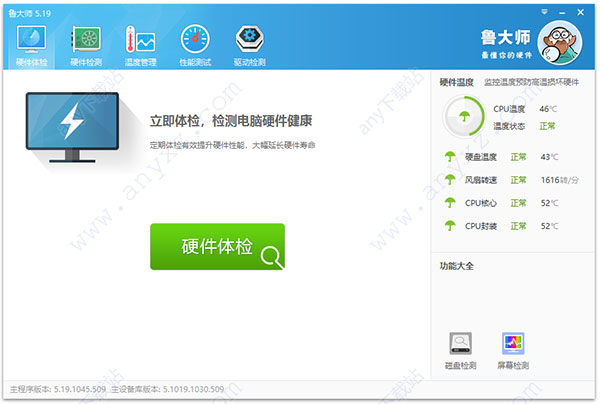This screenshot has width=600, height=404.
Task: Click the 风扇转速 umbrella status icon
Action: [x=449, y=180]
